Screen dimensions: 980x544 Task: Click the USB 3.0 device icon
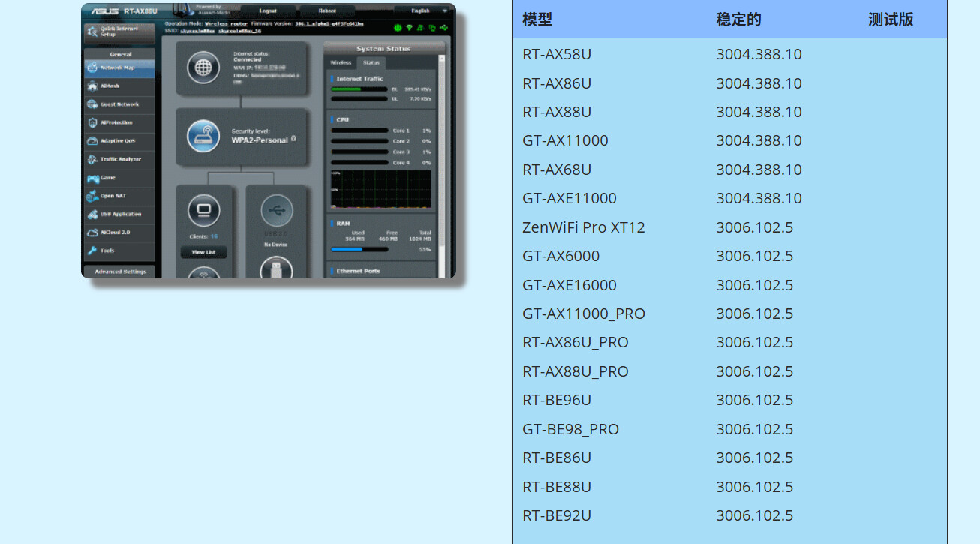coord(276,211)
